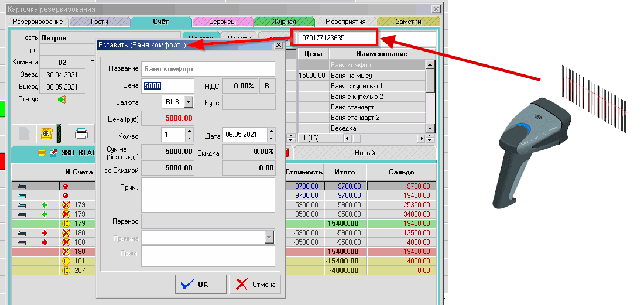Click the status door-exit icon
The height and width of the screenshot is (305, 644).
61,100
